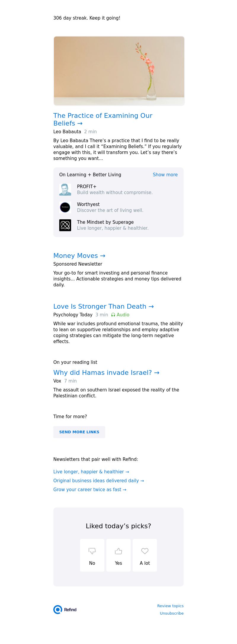Click the PROFIT+ avatar photo
This screenshot has height=644, width=237.
[x=65, y=190]
